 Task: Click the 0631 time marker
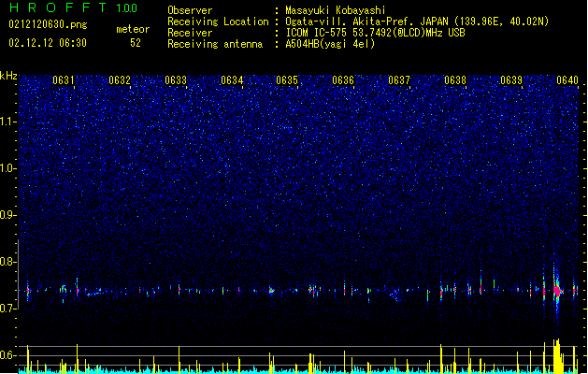coord(64,80)
